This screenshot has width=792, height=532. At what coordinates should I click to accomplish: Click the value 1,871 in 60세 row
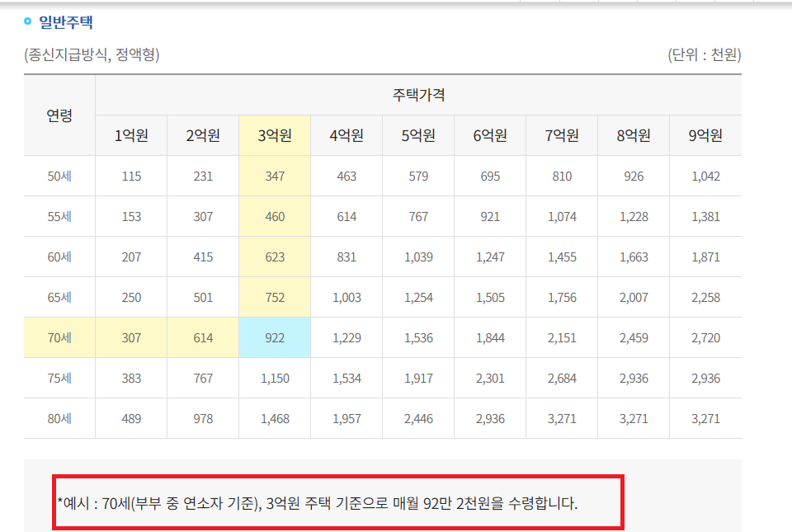(705, 257)
